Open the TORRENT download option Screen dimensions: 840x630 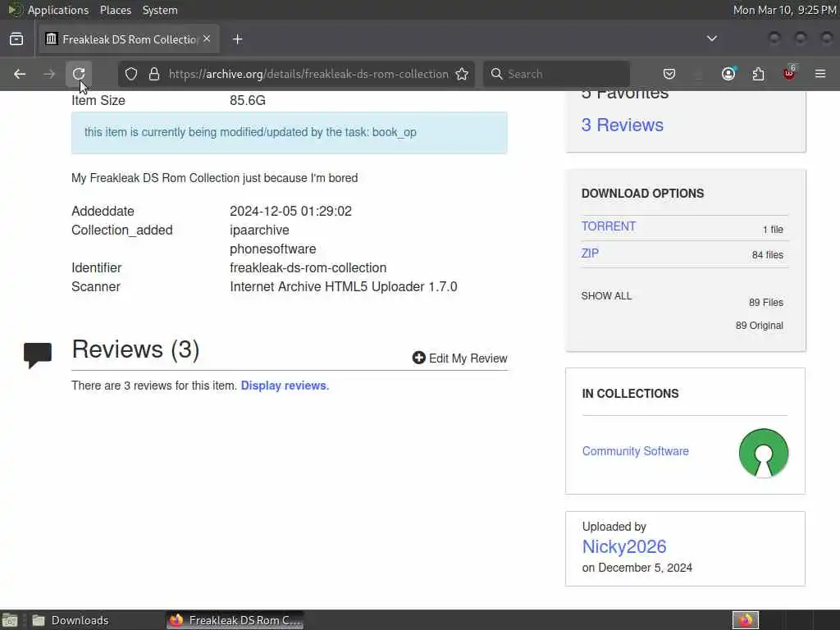point(609,226)
